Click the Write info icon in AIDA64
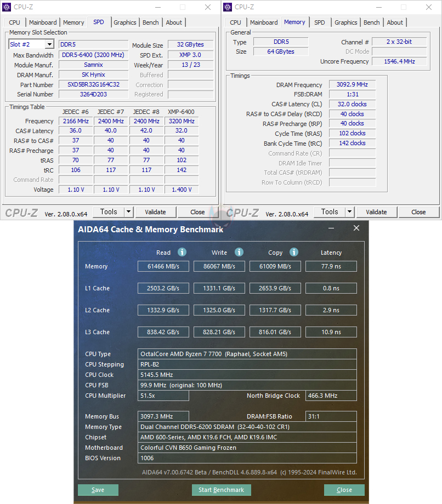The width and height of the screenshot is (442, 504). (239, 252)
